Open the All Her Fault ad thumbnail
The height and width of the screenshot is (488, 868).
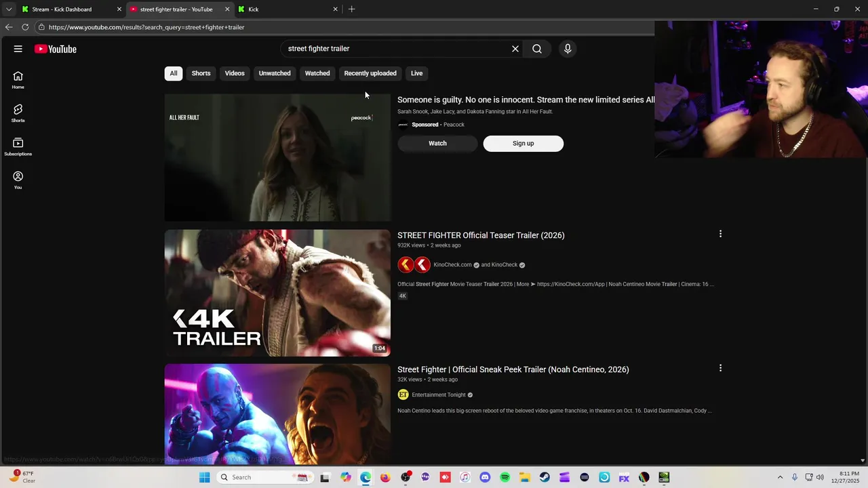click(277, 157)
